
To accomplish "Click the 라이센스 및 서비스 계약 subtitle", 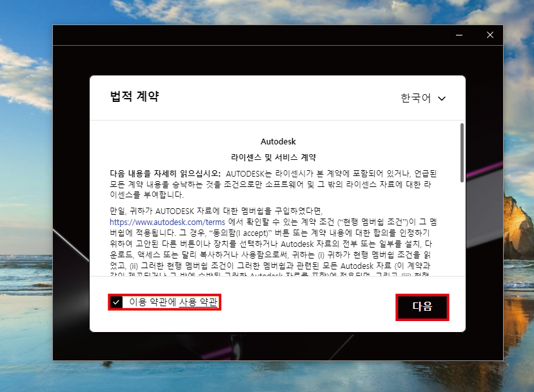I will 273,157.
